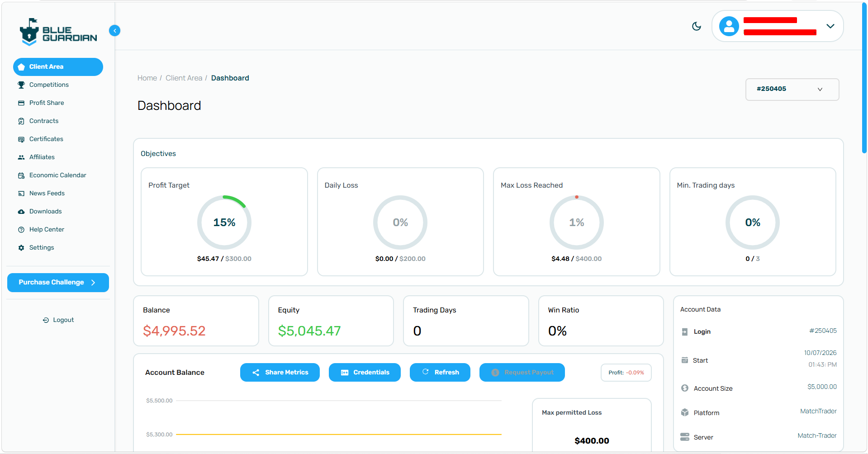The height and width of the screenshot is (454, 868).
Task: Click the Purchase Challenge button
Action: (x=58, y=283)
